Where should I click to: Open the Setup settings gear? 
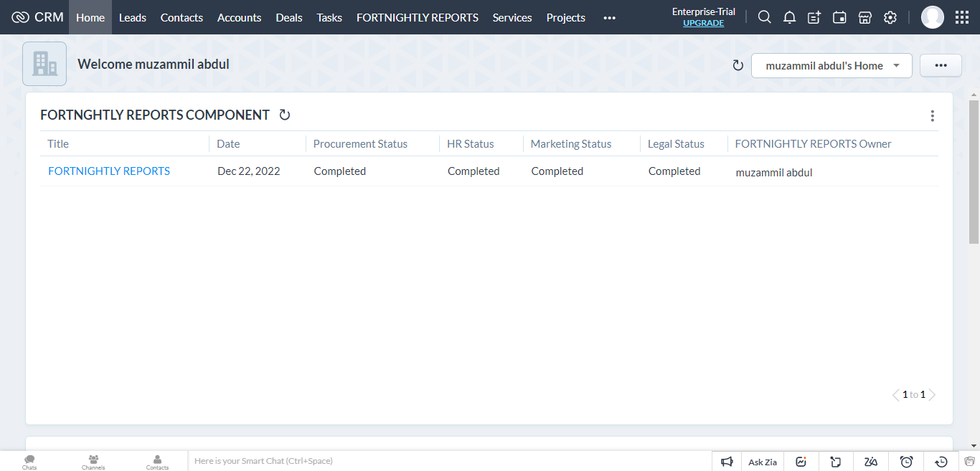[x=890, y=16]
